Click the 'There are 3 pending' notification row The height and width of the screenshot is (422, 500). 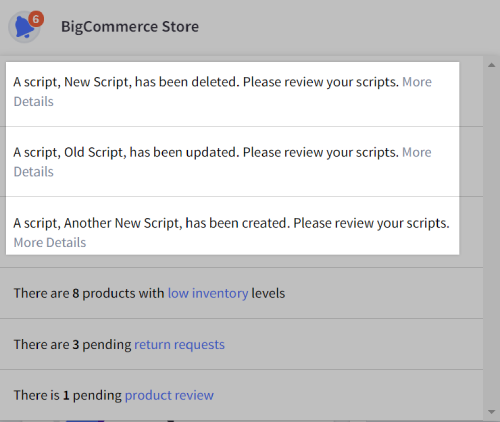(x=241, y=344)
